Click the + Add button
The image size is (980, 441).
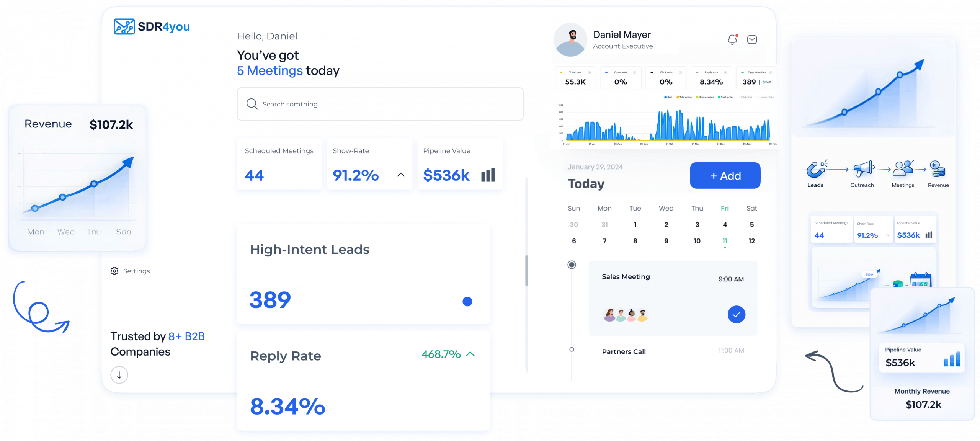point(725,176)
